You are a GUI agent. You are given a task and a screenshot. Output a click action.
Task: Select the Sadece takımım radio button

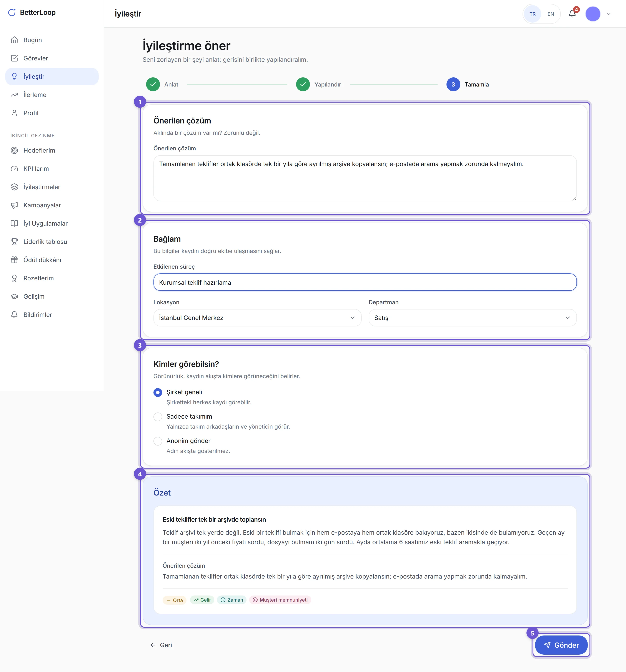click(x=158, y=417)
